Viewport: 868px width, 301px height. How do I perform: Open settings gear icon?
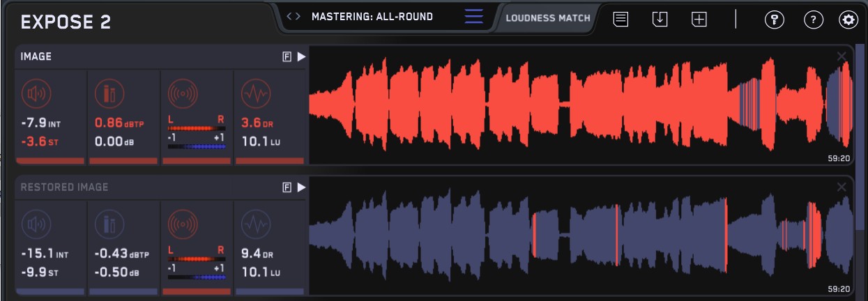pyautogui.click(x=848, y=20)
